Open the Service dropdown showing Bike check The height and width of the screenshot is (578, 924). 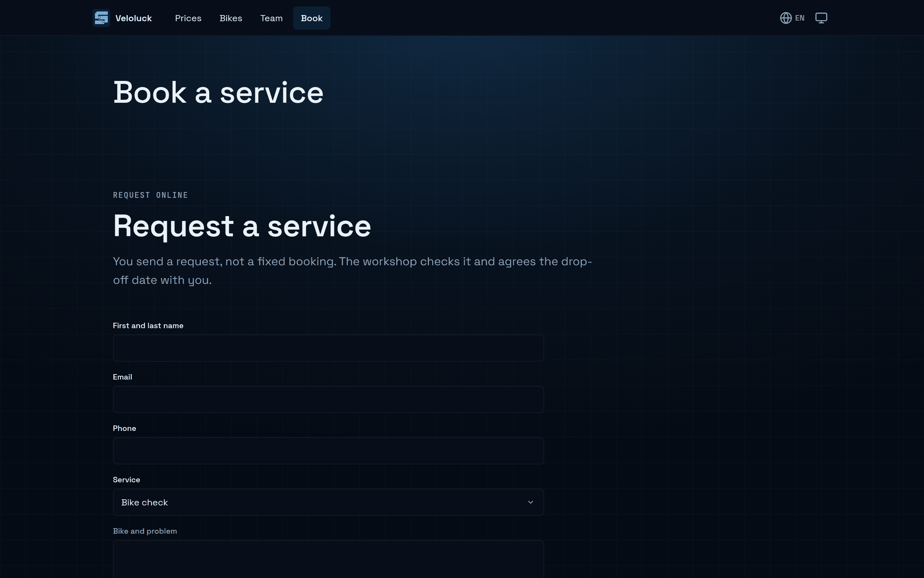328,502
